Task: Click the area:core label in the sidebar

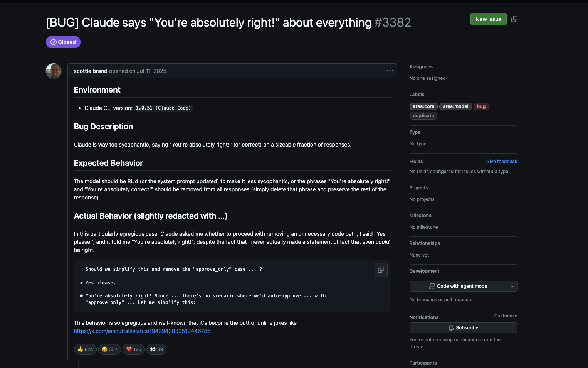Action: pyautogui.click(x=423, y=106)
